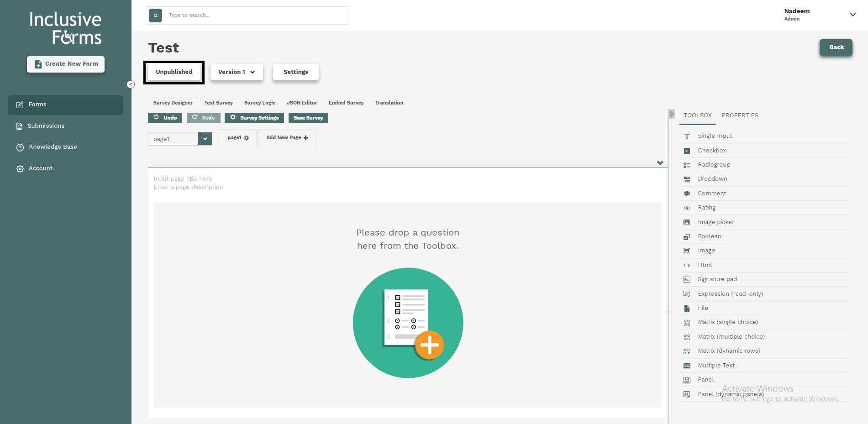Click the Checkbox question icon in Toolbox

pos(687,150)
